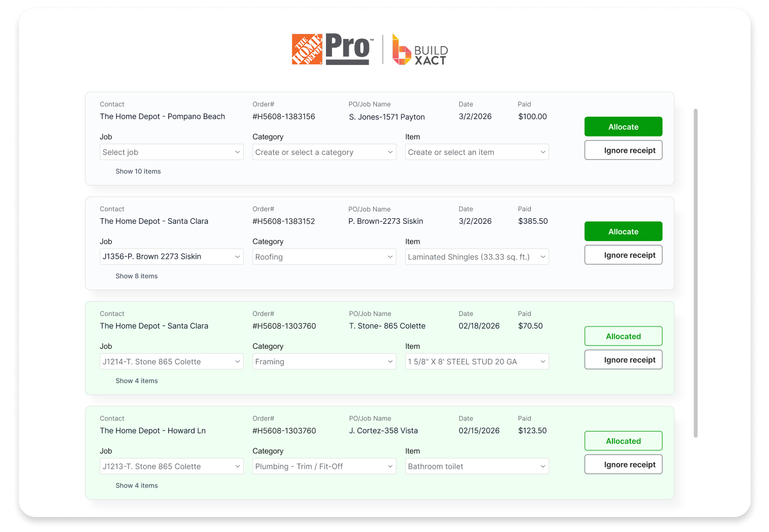769x532 pixels.
Task: Open the J1356-P. Brown 2273 Siskin job dropdown
Action: [171, 257]
